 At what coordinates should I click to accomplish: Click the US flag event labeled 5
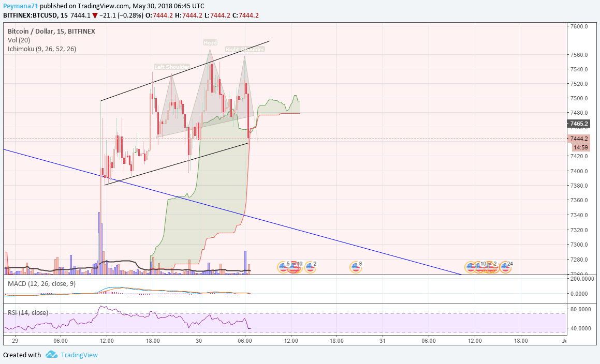point(283,267)
